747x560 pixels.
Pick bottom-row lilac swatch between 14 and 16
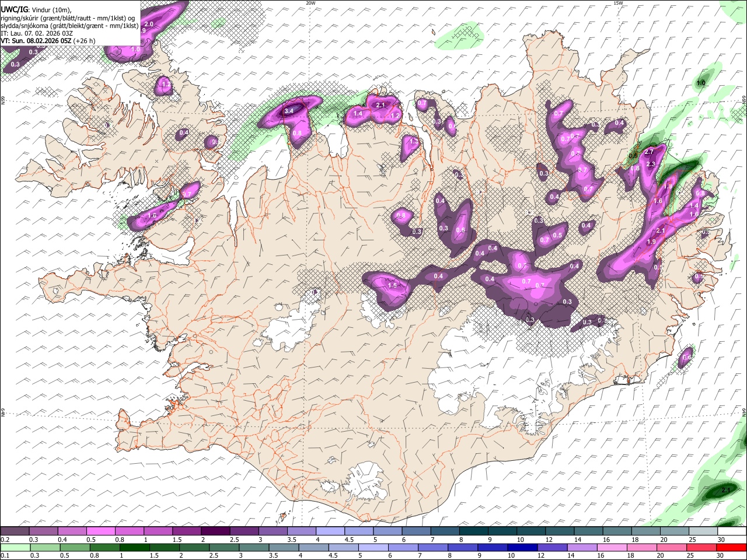[581, 547]
